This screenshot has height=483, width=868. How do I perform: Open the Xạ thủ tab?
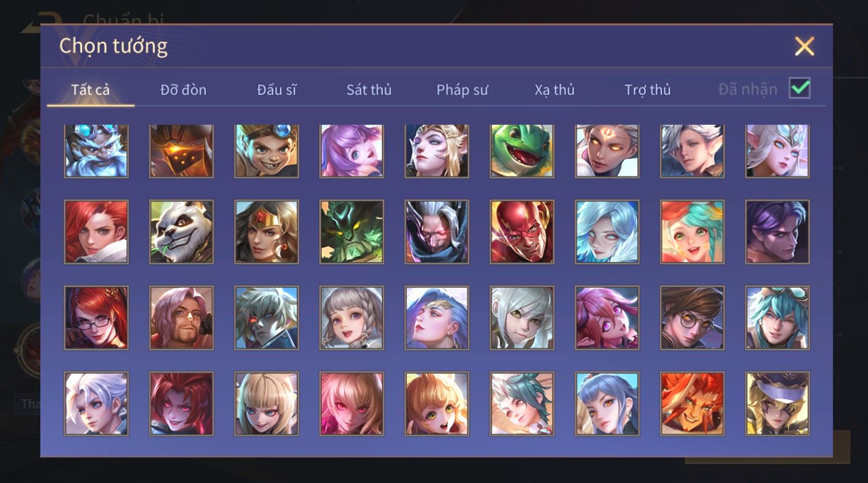pos(554,90)
